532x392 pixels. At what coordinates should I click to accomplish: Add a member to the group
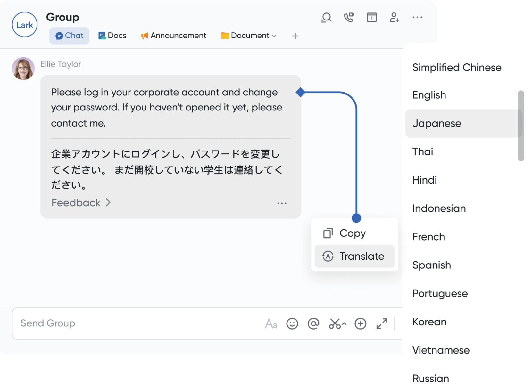tap(394, 18)
